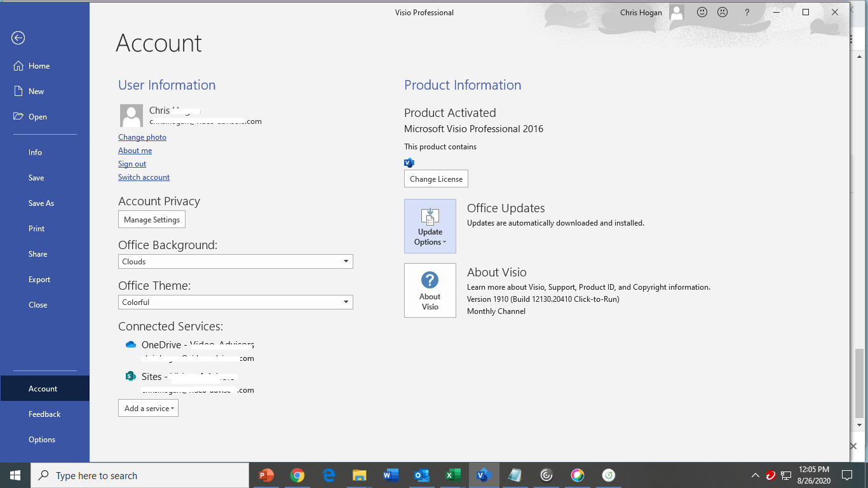The image size is (868, 488).
Task: Choose Save As in the sidebar
Action: (x=44, y=203)
